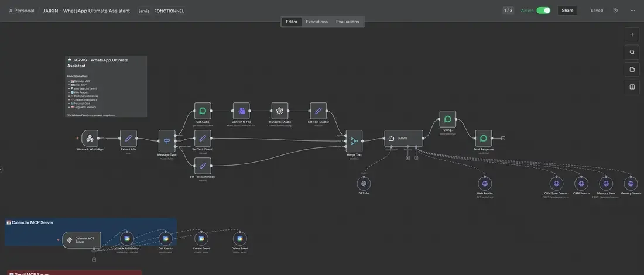Select the Typing presence node
The height and width of the screenshot is (275, 644).
tap(448, 119)
